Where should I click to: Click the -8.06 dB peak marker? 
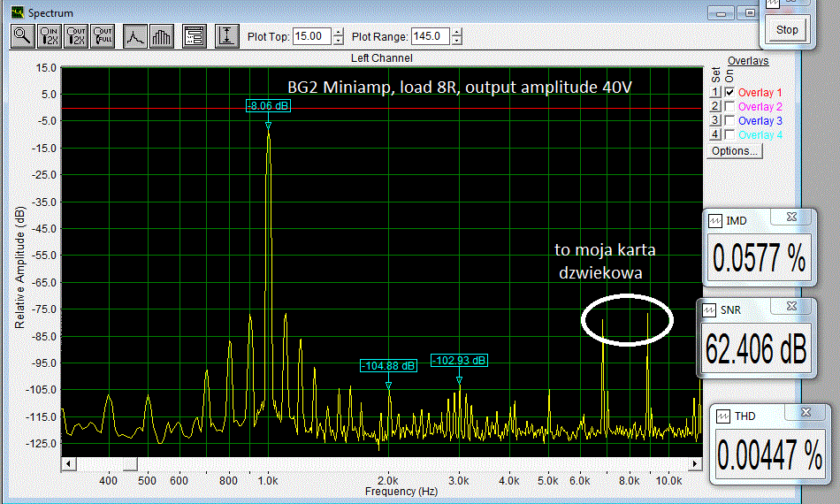click(269, 106)
